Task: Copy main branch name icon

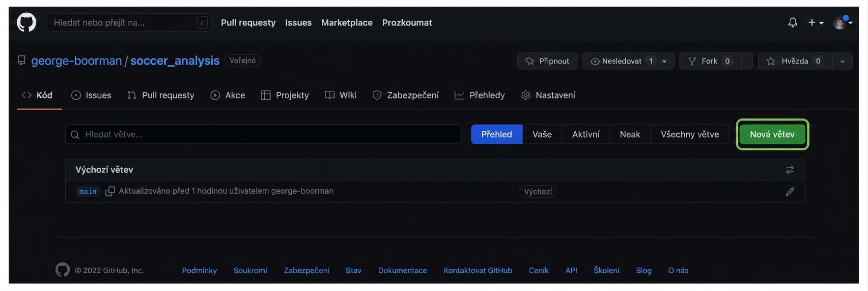Action: coord(110,191)
